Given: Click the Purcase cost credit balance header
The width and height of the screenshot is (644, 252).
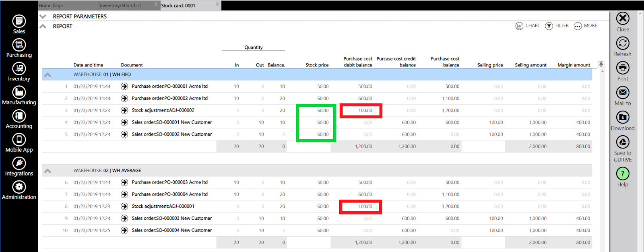Looking at the screenshot, I should coord(396,62).
